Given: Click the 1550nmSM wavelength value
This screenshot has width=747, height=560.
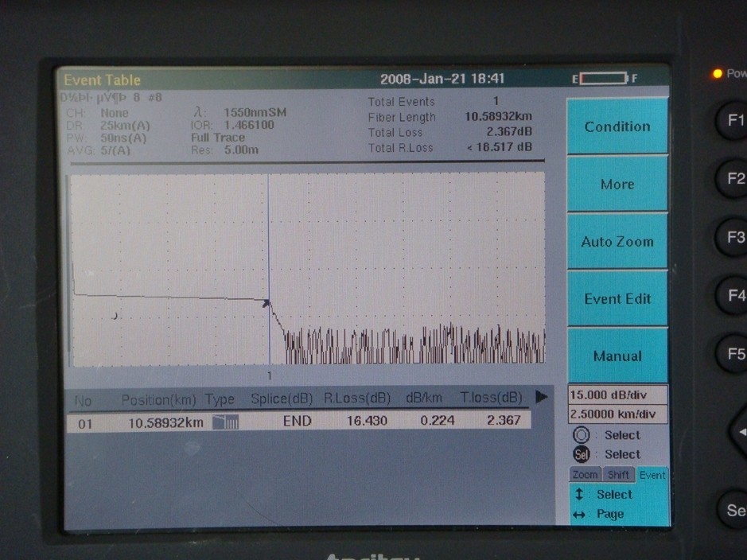Looking at the screenshot, I should (255, 113).
